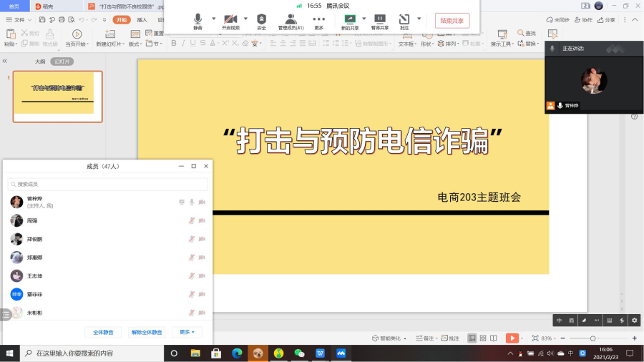The height and width of the screenshot is (362, 644).
Task: Click the 全体静音 mute all button
Action: (x=103, y=332)
